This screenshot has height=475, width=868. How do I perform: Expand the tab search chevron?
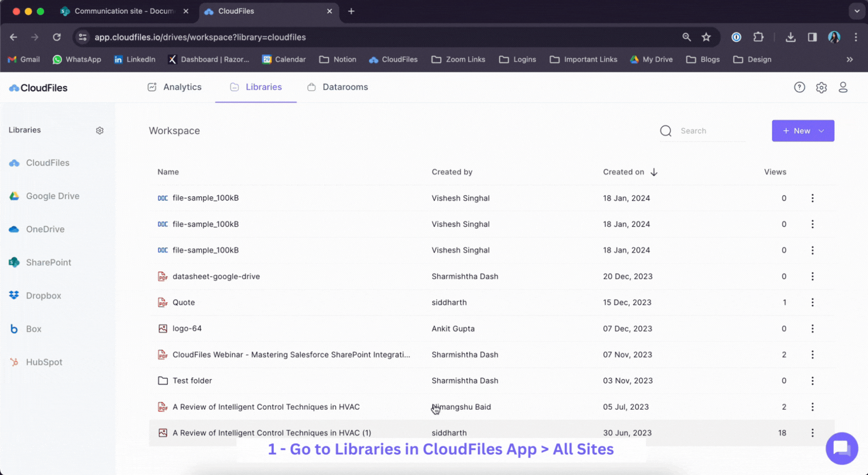point(857,11)
